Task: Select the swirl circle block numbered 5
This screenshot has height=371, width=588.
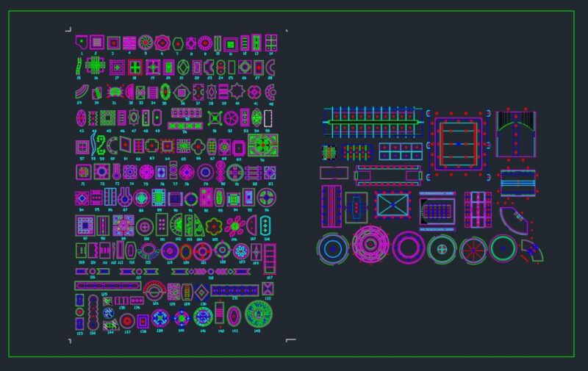Action: coord(146,43)
